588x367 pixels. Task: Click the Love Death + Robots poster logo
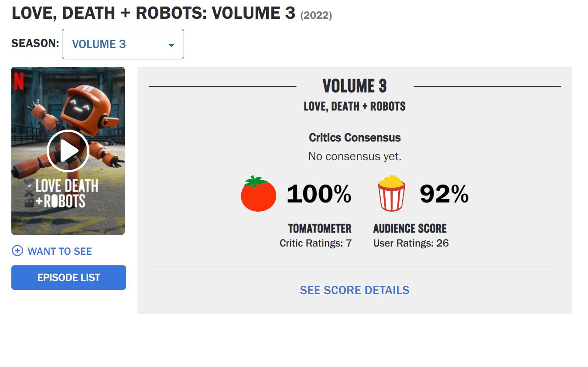coord(61,194)
